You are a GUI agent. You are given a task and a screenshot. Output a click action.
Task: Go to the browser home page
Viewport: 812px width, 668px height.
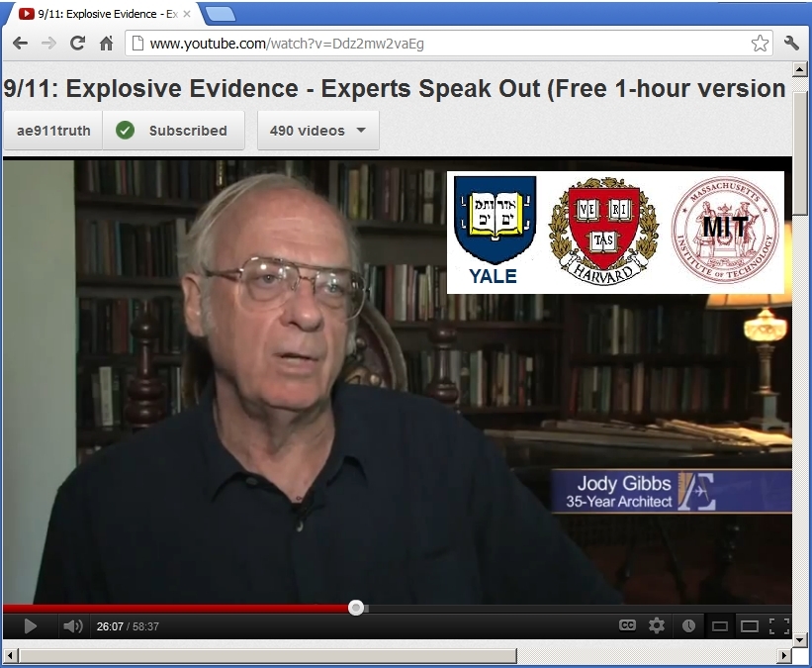pyautogui.click(x=106, y=43)
